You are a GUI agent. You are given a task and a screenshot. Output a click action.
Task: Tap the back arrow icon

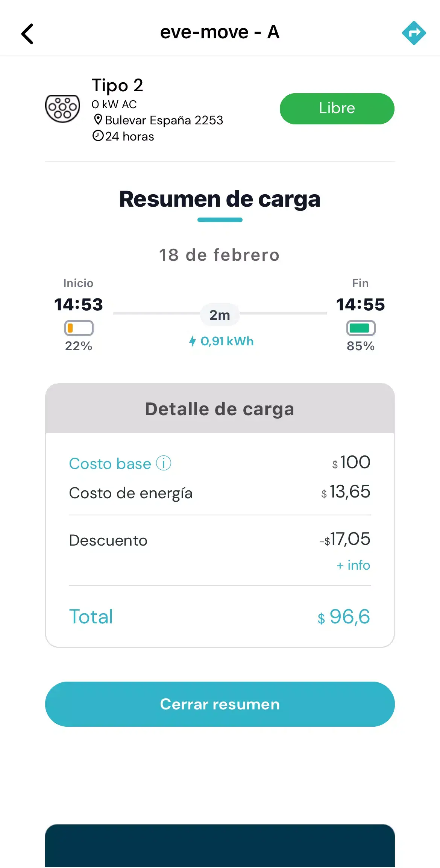[27, 34]
